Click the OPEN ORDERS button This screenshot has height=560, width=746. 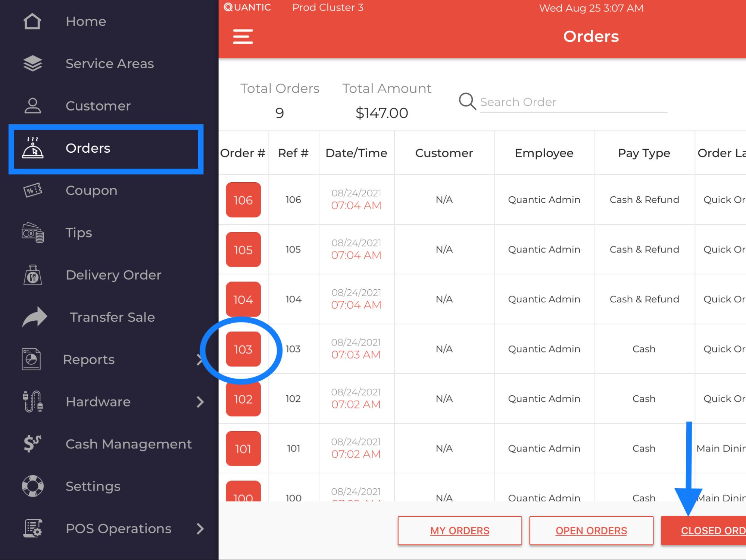tap(591, 531)
